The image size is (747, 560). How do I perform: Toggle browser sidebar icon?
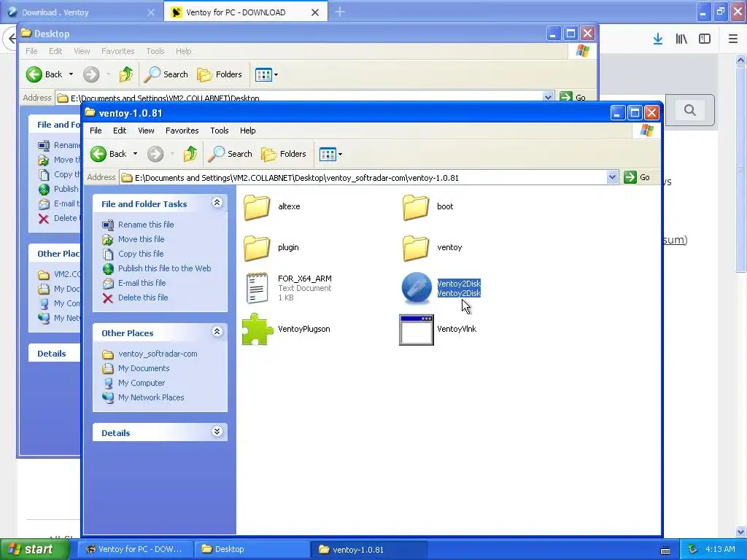(x=705, y=39)
